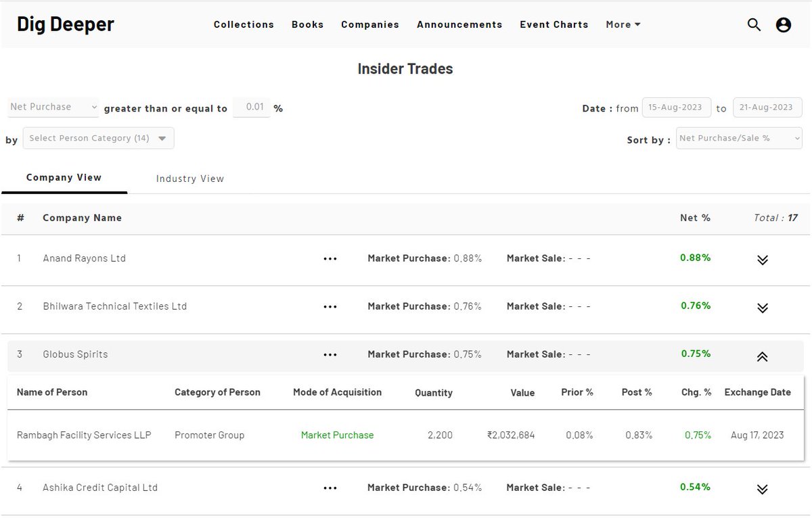812x518 pixels.
Task: Expand the More navigation menu
Action: (622, 24)
